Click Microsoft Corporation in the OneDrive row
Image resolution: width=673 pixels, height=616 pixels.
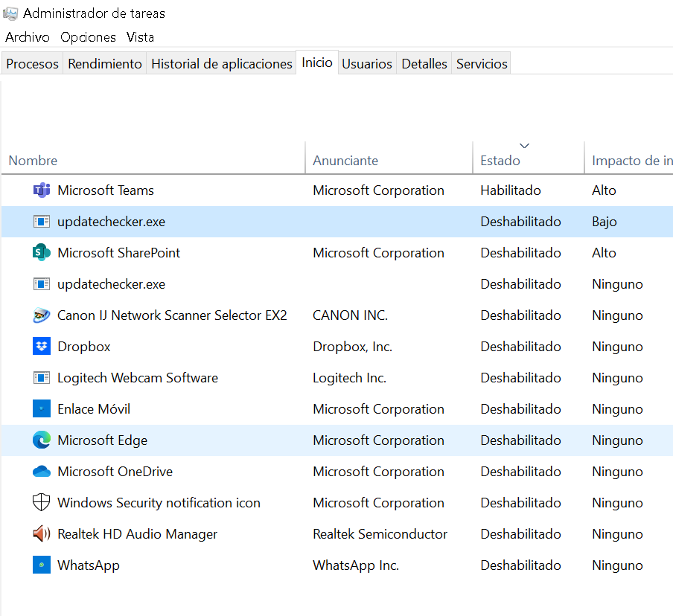[378, 472]
